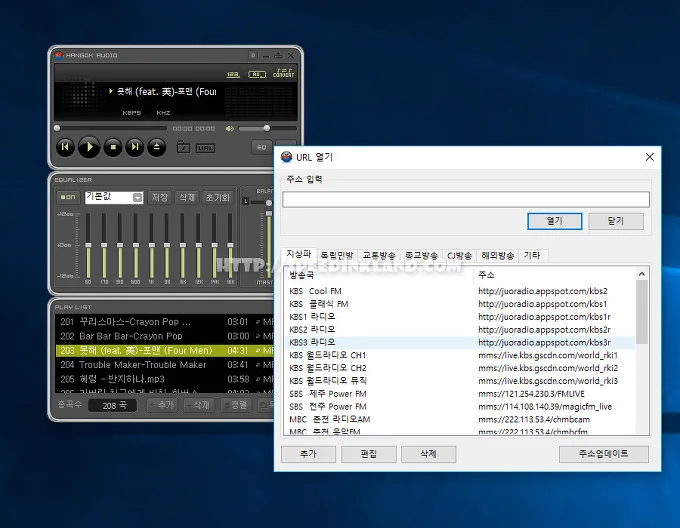680x528 pixels.
Task: Reset equalizer with 초기화 button
Action: point(217,197)
